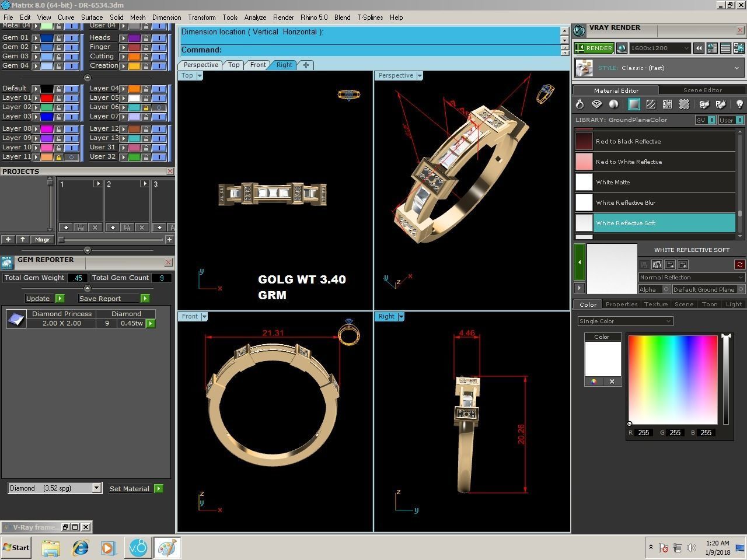Click the delete X in project slot 2
The width and height of the screenshot is (747, 560).
point(142,227)
